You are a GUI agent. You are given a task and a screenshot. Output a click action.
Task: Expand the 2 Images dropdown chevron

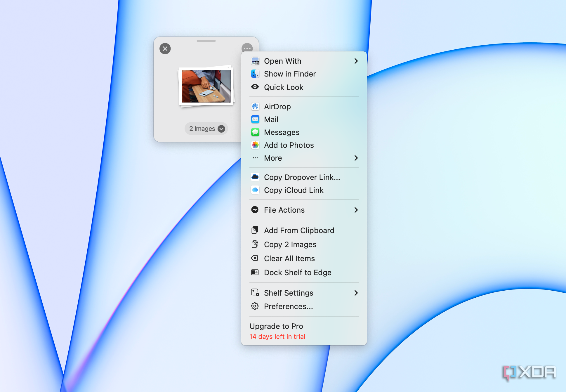point(222,129)
